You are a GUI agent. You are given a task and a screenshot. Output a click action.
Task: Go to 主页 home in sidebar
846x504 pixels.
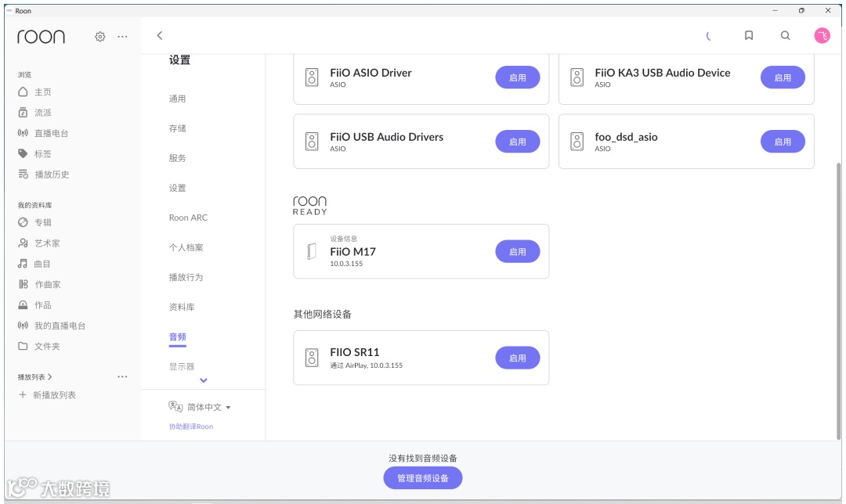(35, 92)
